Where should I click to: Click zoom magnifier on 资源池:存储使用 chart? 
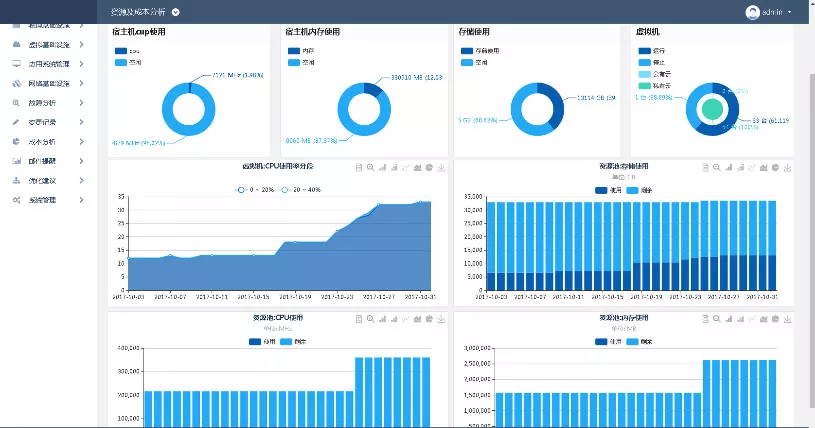coord(717,167)
